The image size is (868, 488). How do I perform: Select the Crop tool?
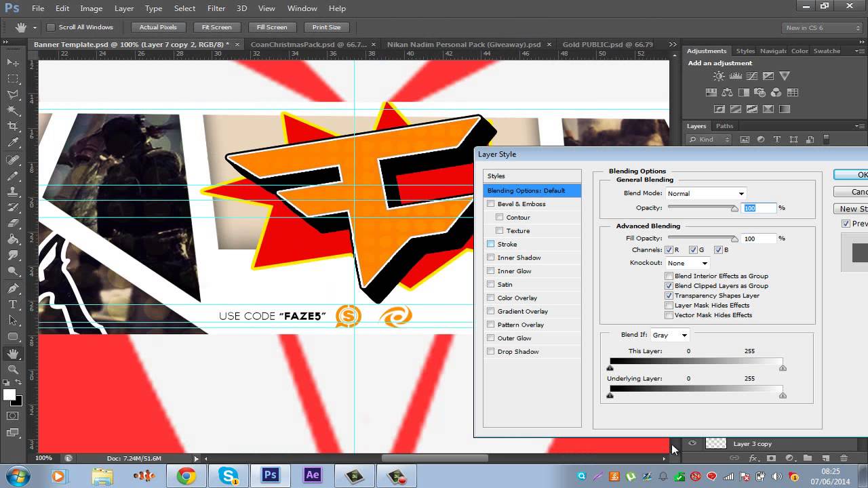coord(13,127)
